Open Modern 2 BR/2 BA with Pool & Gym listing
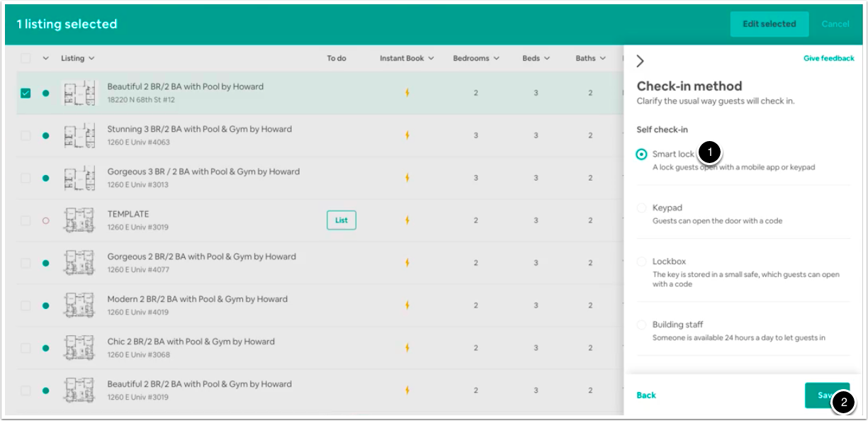This screenshot has height=421, width=868. (197, 299)
